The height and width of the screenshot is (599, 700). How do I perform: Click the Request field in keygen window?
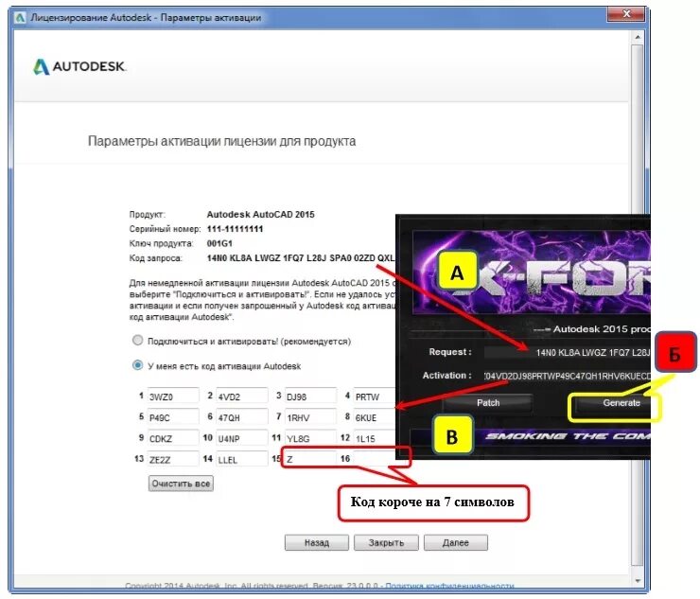pyautogui.click(x=567, y=352)
